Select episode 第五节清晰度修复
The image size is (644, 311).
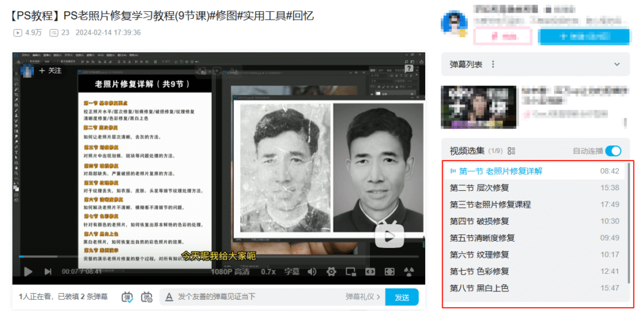tap(535, 238)
